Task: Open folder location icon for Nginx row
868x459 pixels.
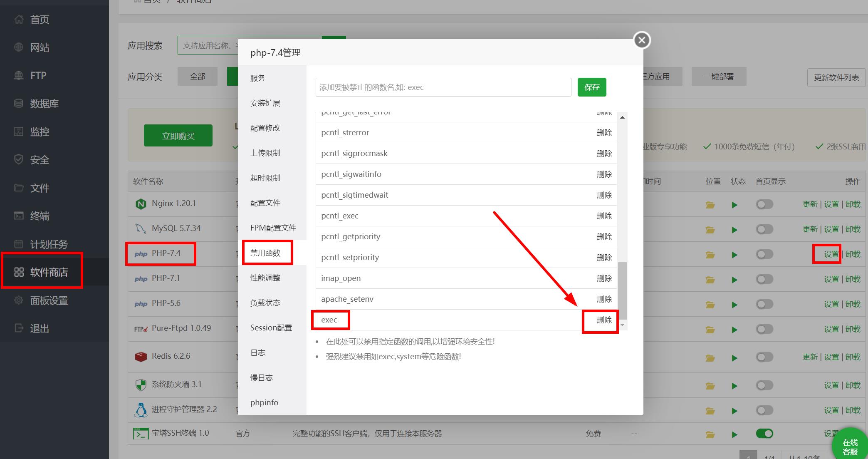Action: point(710,205)
